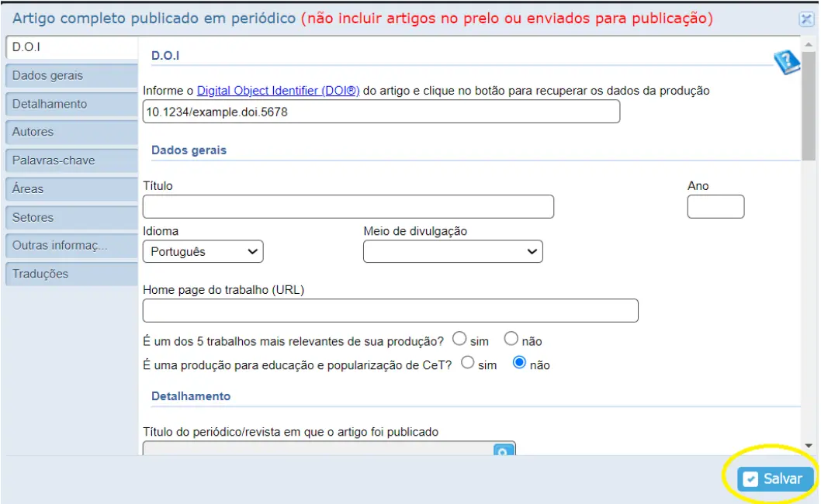
Task: Click the scroll down arrow
Action: click(x=808, y=446)
